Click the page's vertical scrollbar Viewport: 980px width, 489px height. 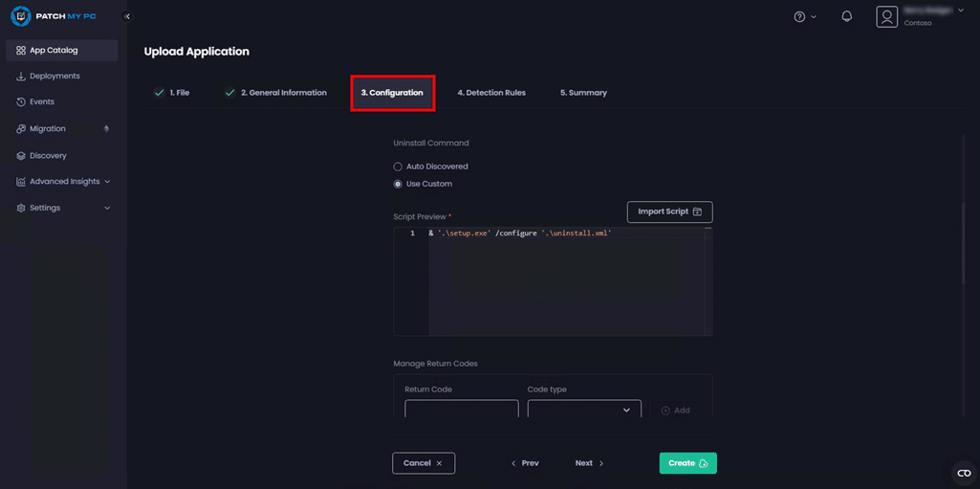pyautogui.click(x=964, y=239)
